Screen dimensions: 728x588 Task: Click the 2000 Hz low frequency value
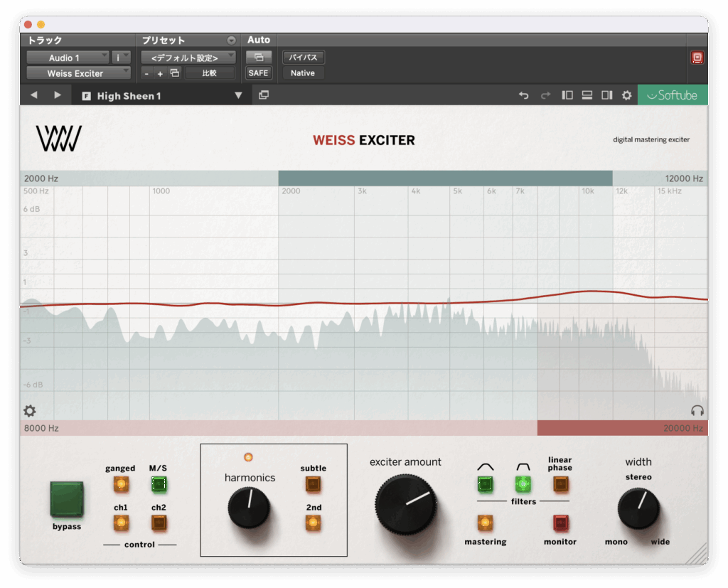pos(41,178)
